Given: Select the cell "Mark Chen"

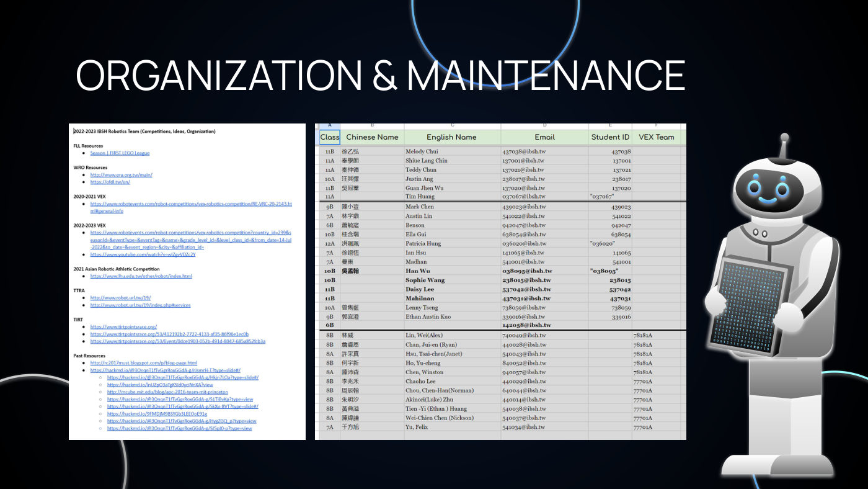Looking at the screenshot, I should pyautogui.click(x=452, y=207).
